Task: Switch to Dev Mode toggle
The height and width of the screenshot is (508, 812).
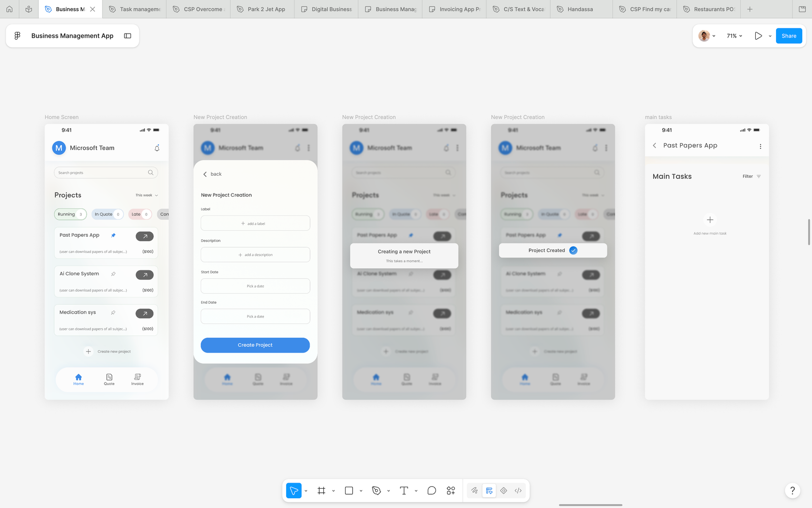Action: (x=518, y=491)
